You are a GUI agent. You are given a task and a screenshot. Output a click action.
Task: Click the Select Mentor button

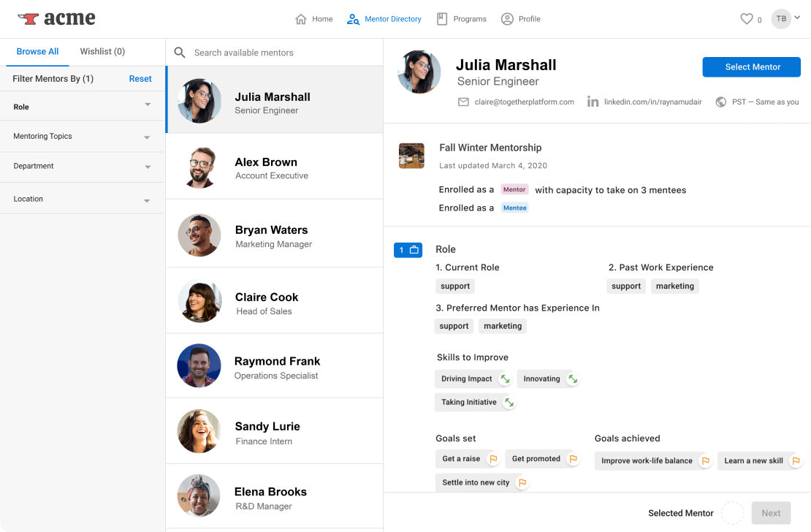point(751,66)
